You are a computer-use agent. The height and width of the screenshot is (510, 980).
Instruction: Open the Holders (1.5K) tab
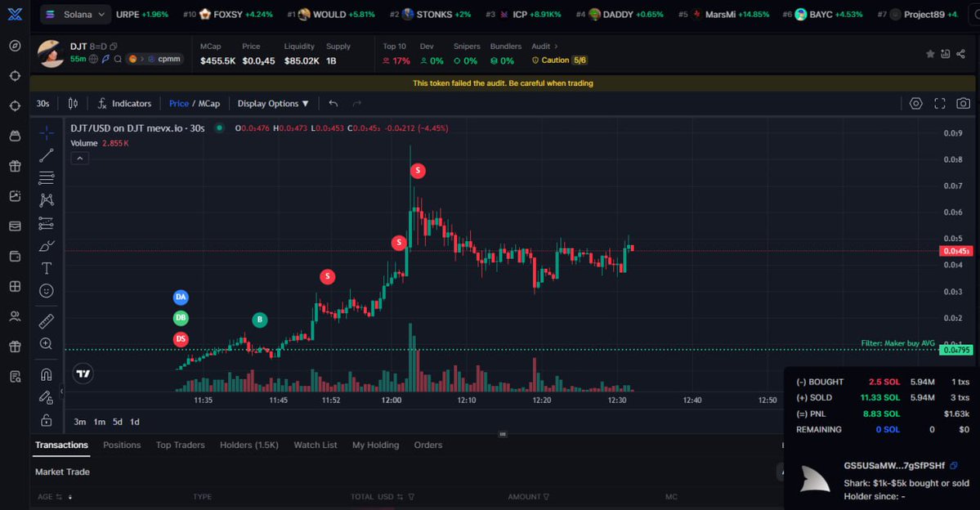pyautogui.click(x=248, y=445)
